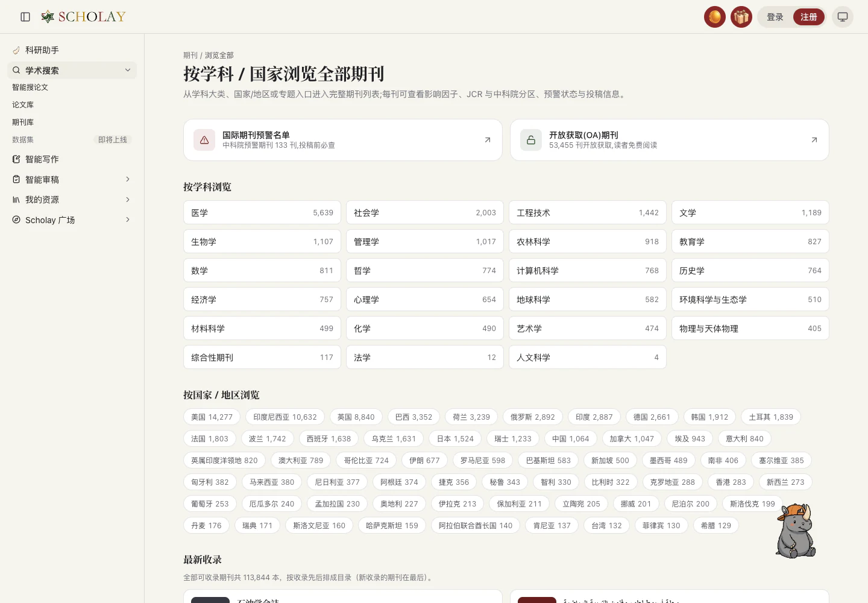The image size is (868, 603).
Task: Select the 美国 14,277 country chip
Action: (x=212, y=417)
